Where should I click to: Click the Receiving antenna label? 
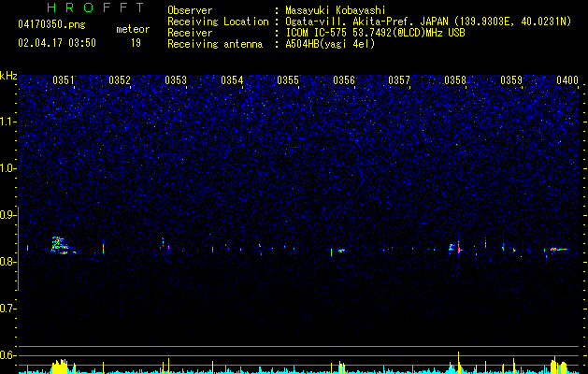(215, 44)
